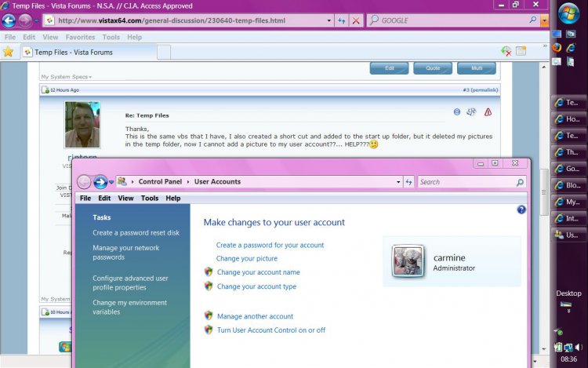
Task: Click the carmine account picture
Action: 408,261
